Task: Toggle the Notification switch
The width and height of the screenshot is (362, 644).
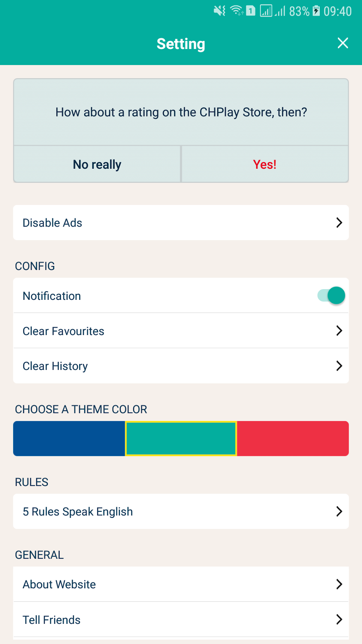Action: point(331,296)
